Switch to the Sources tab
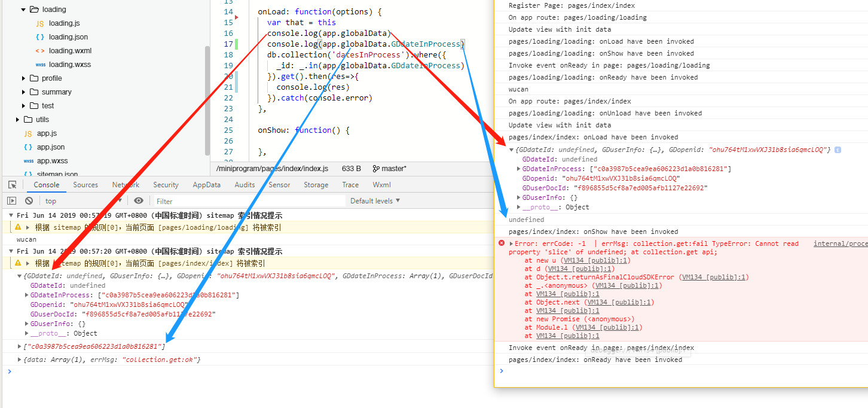This screenshot has width=868, height=408. (x=85, y=185)
